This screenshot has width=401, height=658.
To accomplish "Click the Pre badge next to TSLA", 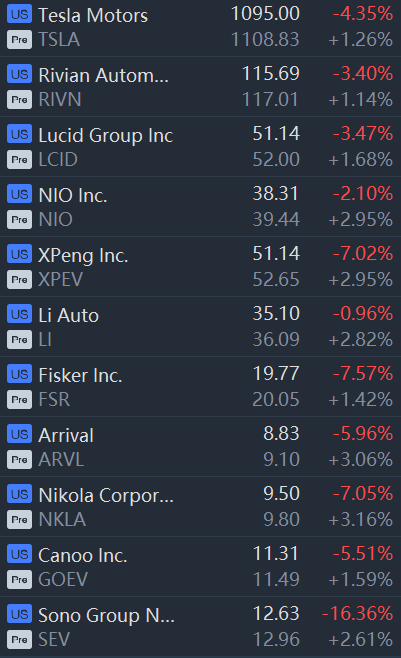I will 19,40.
